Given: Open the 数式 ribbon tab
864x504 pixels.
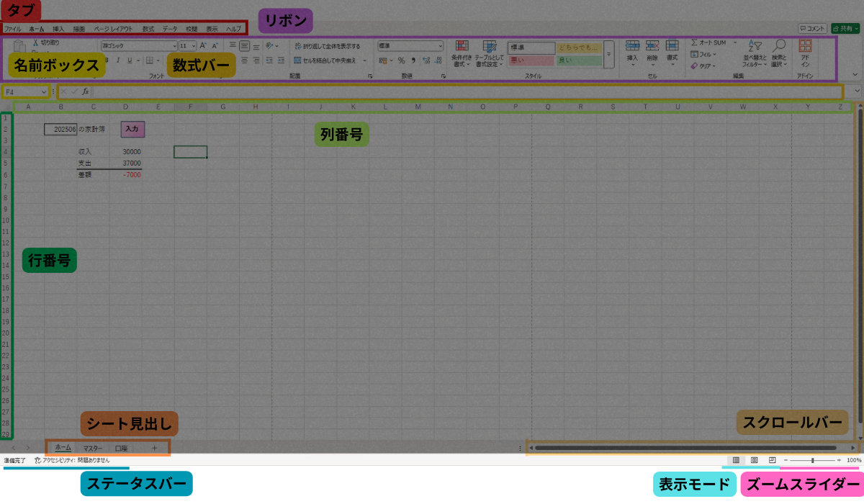Looking at the screenshot, I should point(148,29).
